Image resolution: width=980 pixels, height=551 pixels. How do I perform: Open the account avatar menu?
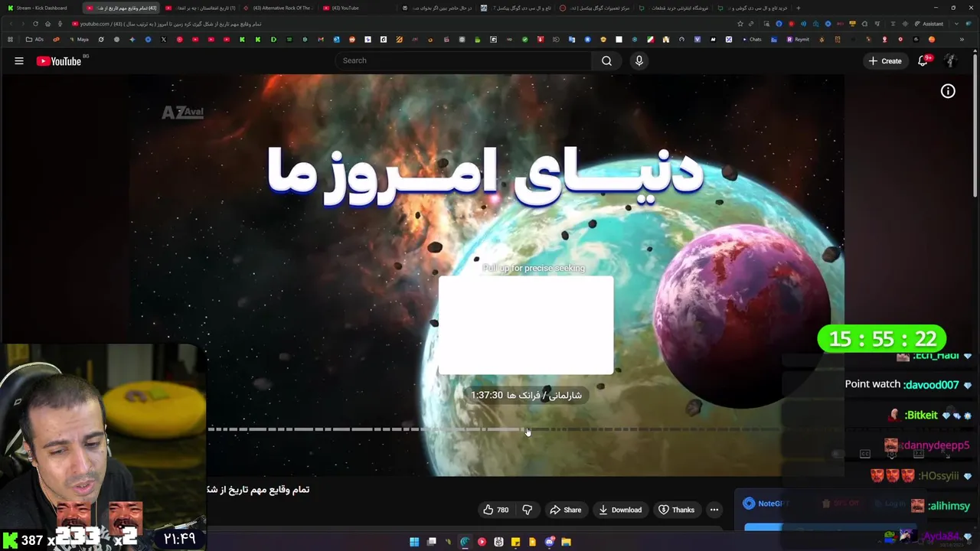950,60
